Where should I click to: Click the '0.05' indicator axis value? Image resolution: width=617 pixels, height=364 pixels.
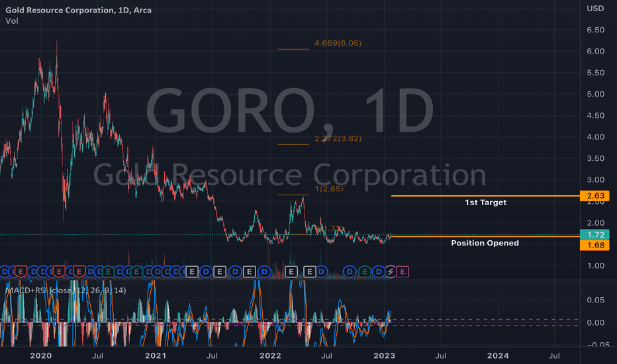pyautogui.click(x=595, y=300)
